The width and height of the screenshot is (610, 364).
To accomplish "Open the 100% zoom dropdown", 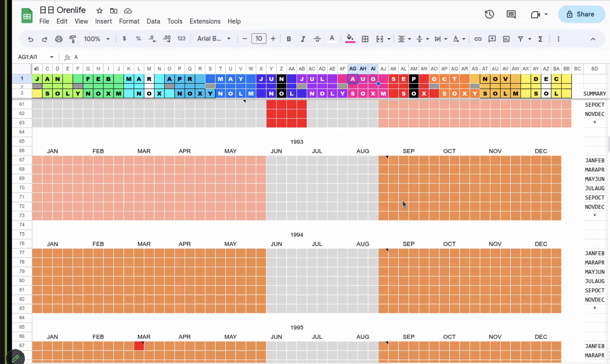I will pyautogui.click(x=97, y=39).
